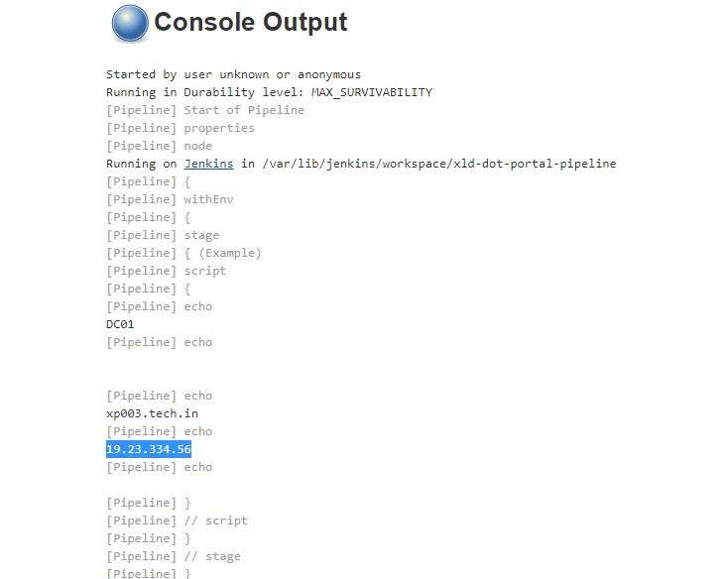Click the '[Pipeline] node' log line
This screenshot has height=579, width=728.
click(x=160, y=146)
